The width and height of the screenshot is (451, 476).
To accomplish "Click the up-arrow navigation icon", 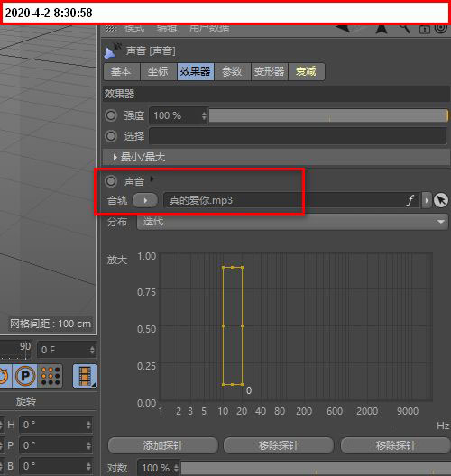I will click(x=382, y=29).
